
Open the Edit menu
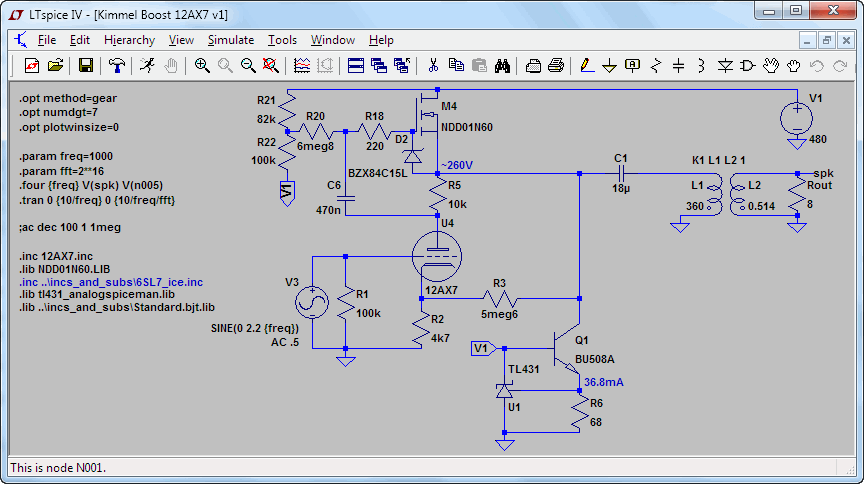click(80, 40)
